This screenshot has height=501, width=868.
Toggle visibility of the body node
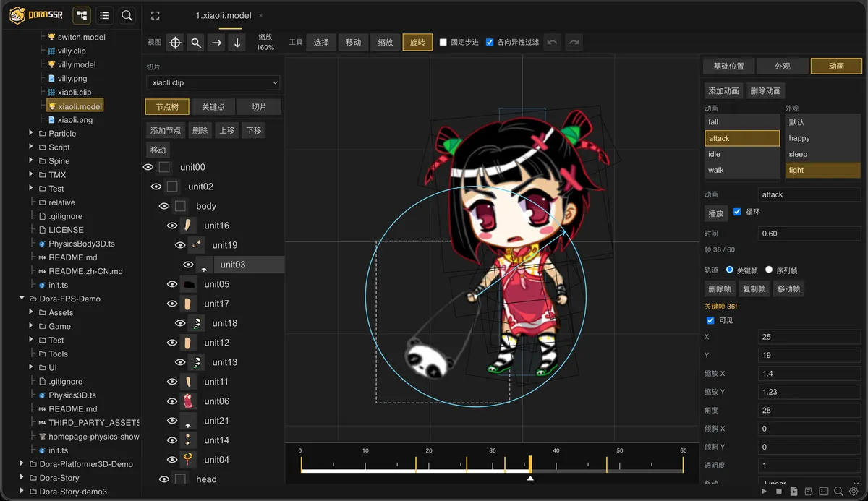tap(164, 206)
